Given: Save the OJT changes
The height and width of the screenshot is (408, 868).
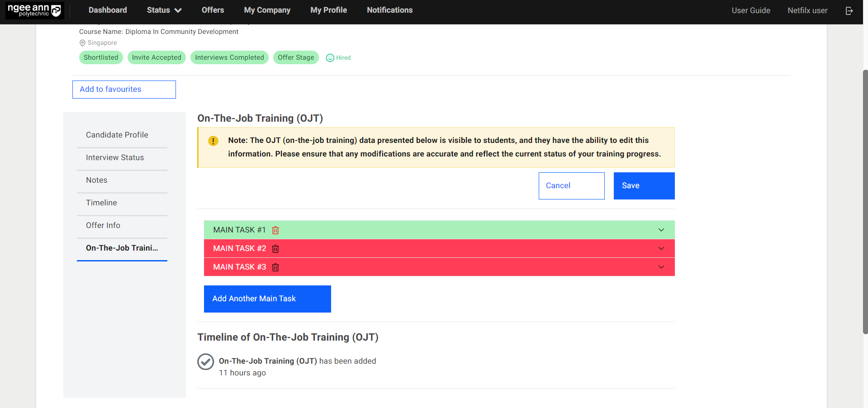Looking at the screenshot, I should [644, 185].
